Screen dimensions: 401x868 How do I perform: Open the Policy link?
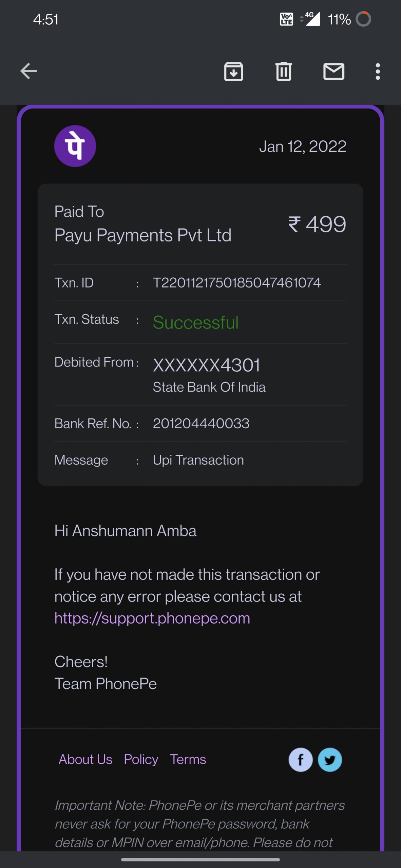(141, 759)
